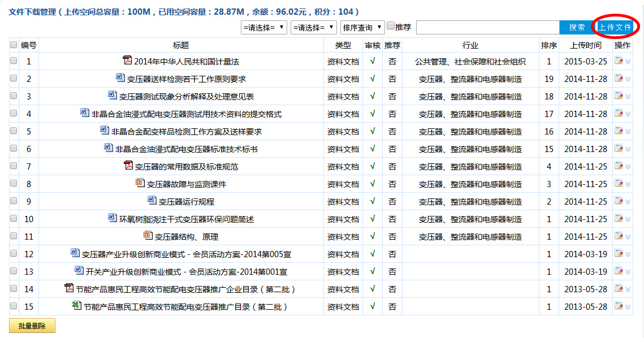Click the red icon beside 变压器结构、原理

click(x=148, y=236)
